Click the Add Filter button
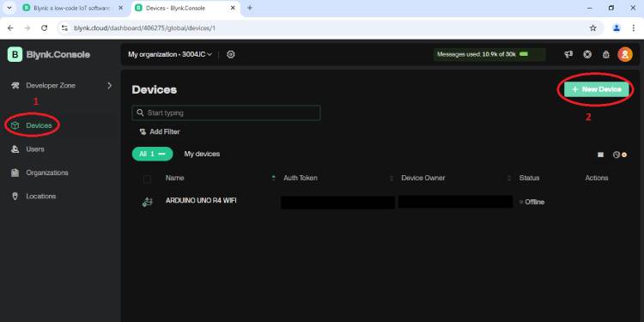Image resolution: width=644 pixels, height=322 pixels. pyautogui.click(x=160, y=132)
